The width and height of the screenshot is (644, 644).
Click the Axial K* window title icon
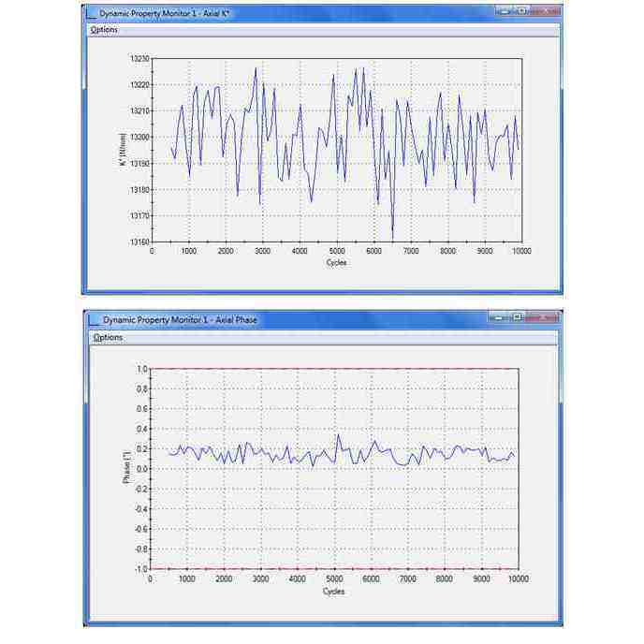pos(93,13)
